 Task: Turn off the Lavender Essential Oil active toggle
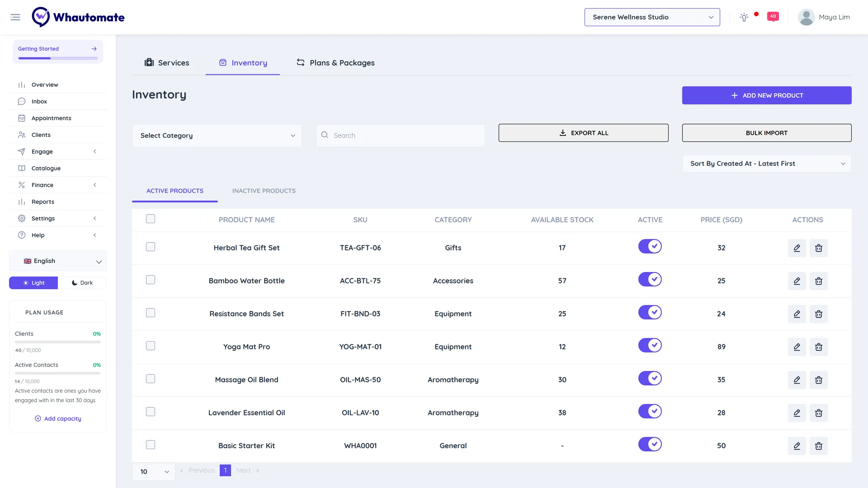click(x=650, y=411)
